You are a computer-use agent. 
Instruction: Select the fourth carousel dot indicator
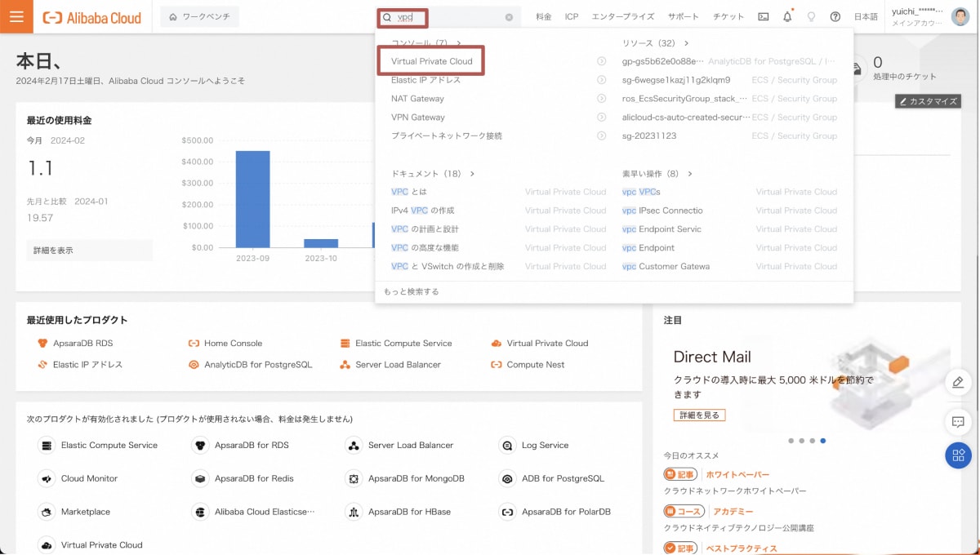click(822, 441)
